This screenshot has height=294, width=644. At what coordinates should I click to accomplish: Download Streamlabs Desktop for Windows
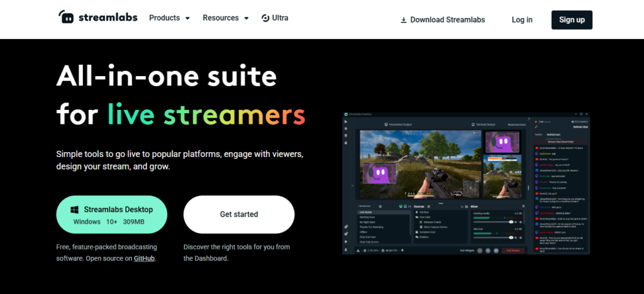(112, 215)
